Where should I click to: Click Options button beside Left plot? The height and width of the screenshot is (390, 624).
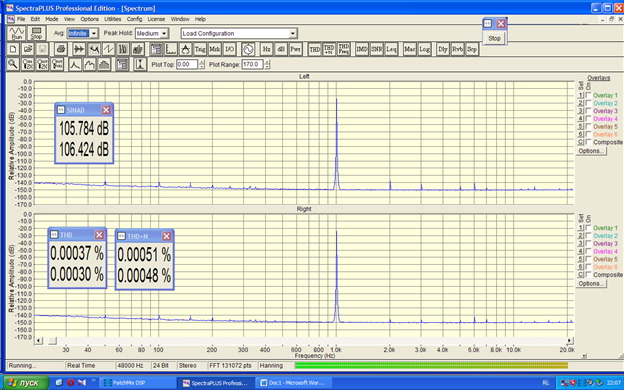click(x=591, y=151)
